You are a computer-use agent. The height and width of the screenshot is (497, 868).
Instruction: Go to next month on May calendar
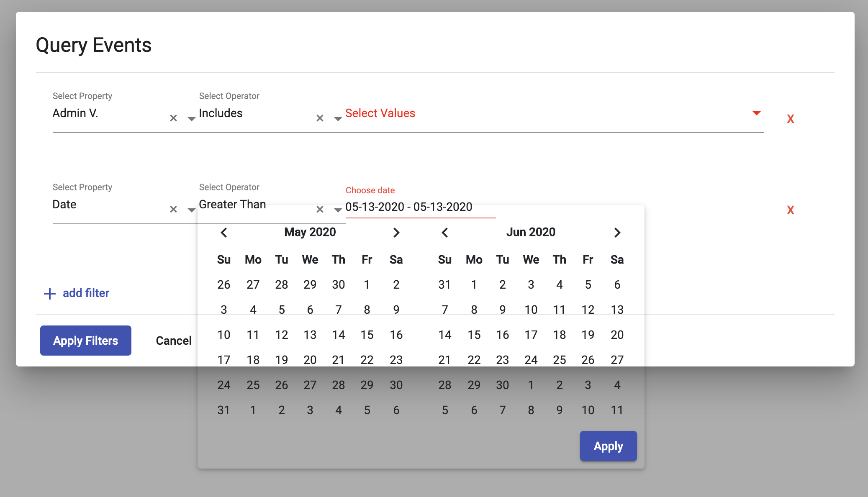tap(396, 233)
